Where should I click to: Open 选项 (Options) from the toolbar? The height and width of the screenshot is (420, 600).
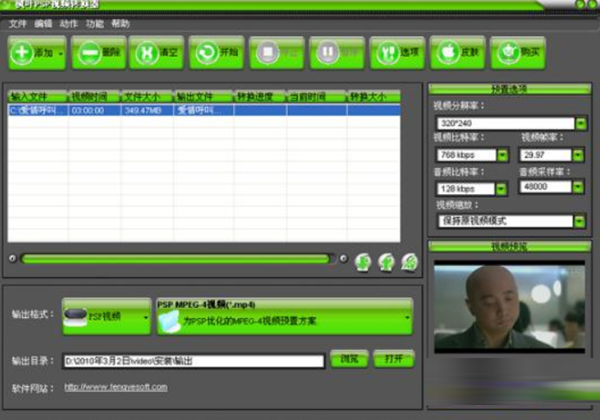click(x=397, y=52)
